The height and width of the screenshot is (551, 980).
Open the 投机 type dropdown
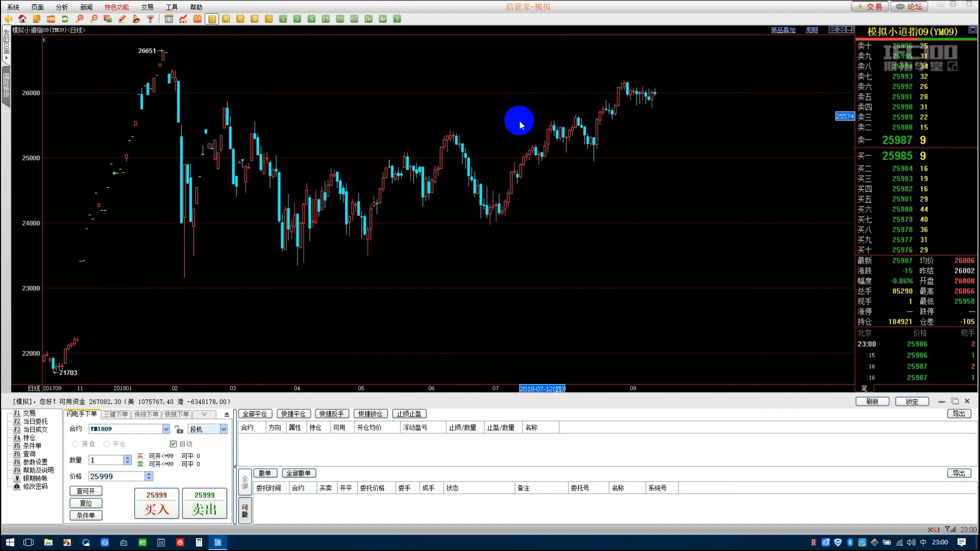pos(224,429)
